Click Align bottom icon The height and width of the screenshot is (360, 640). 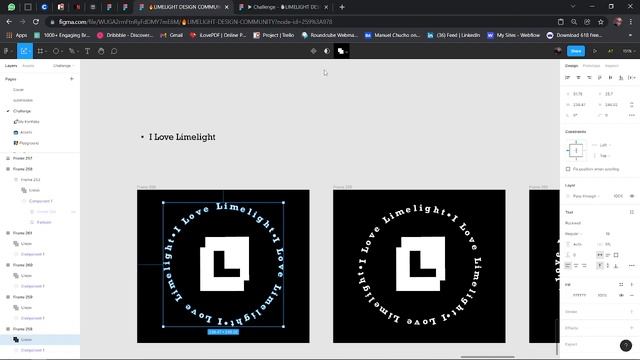621,78
